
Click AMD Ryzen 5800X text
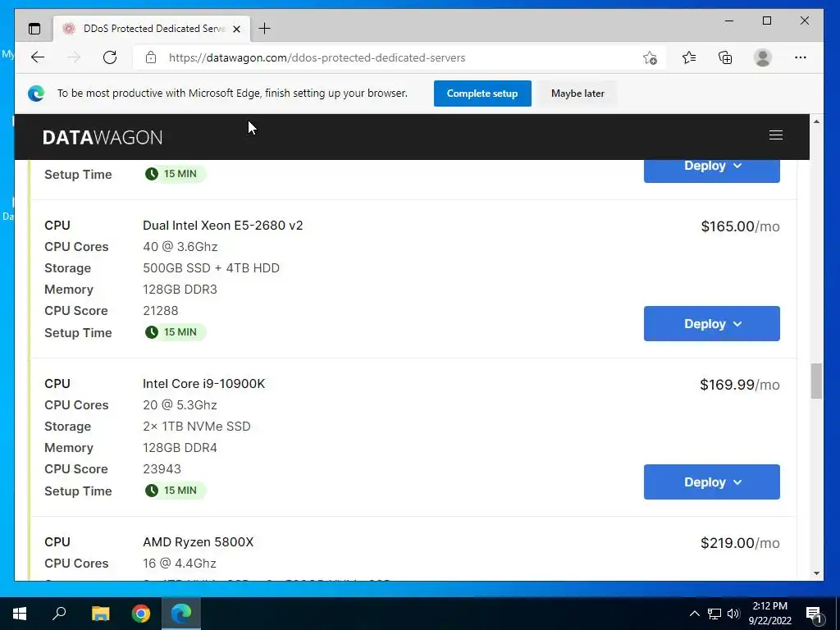pyautogui.click(x=199, y=542)
